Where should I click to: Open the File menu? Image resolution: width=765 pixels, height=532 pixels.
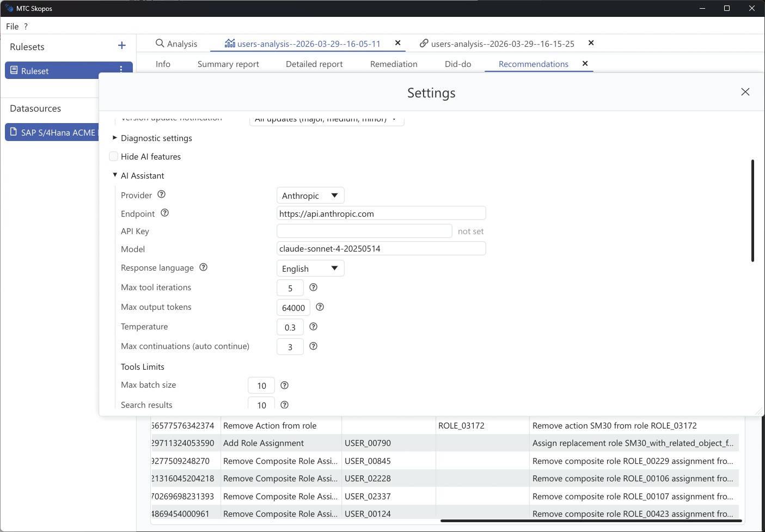tap(12, 26)
